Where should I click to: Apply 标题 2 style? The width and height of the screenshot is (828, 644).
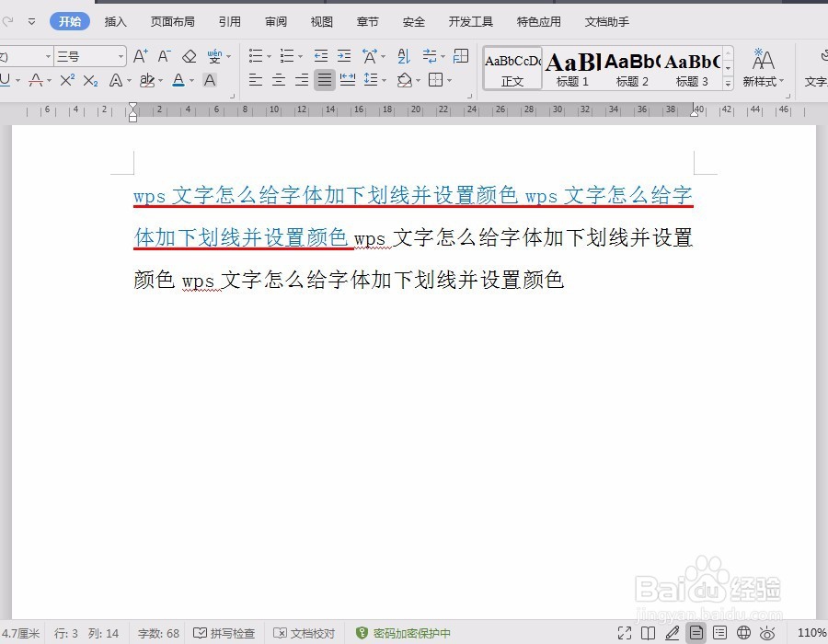(632, 69)
